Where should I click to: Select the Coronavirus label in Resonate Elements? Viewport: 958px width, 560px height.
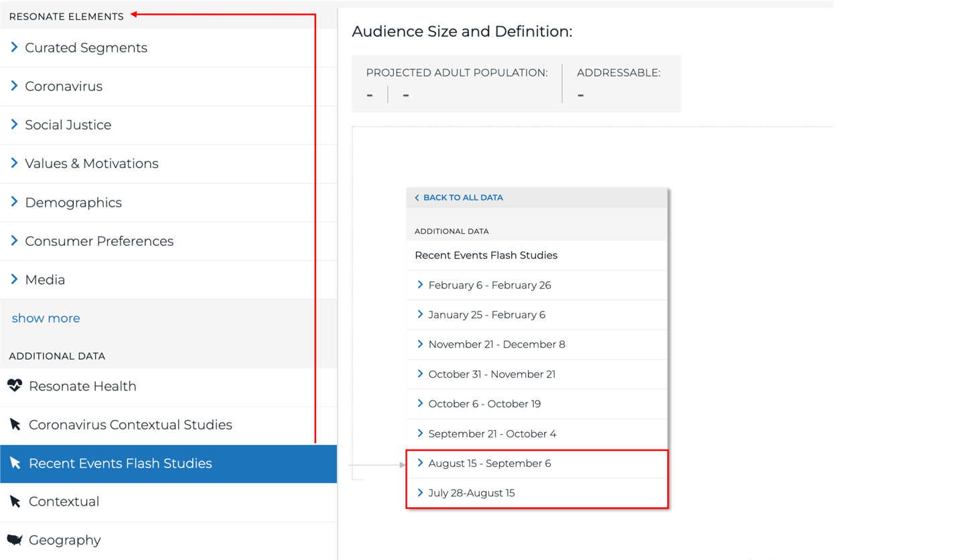pyautogui.click(x=64, y=86)
